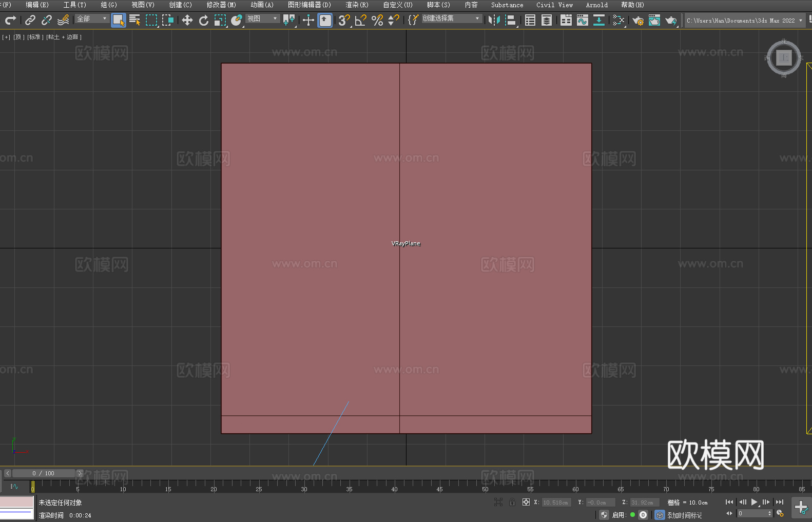Toggle the 3D Snaps button
The width and height of the screenshot is (812, 522).
tap(344, 20)
